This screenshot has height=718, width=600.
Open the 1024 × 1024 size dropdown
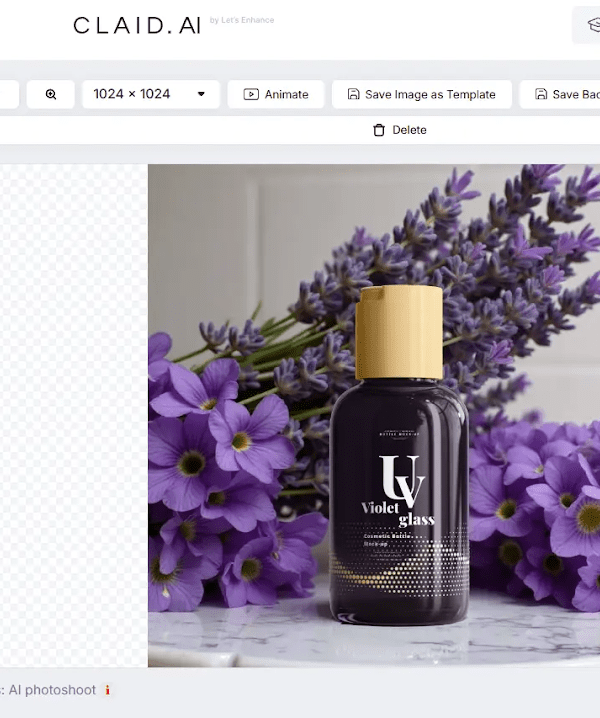[x=151, y=94]
